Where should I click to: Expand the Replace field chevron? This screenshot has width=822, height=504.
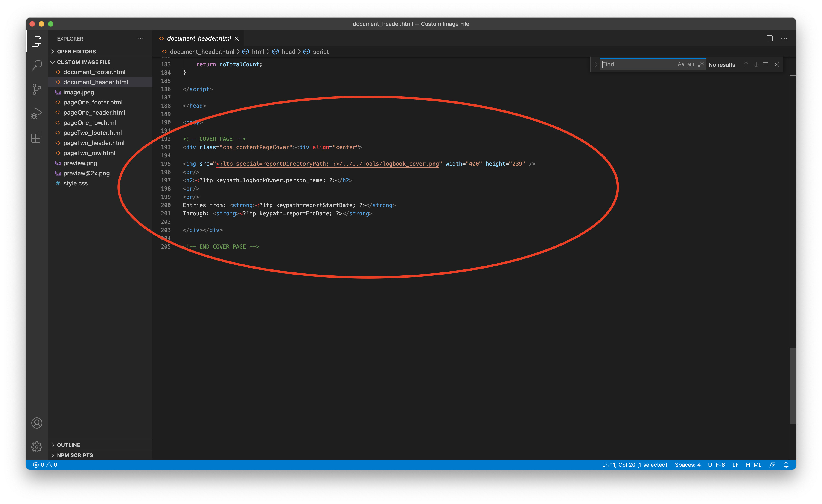pos(596,64)
